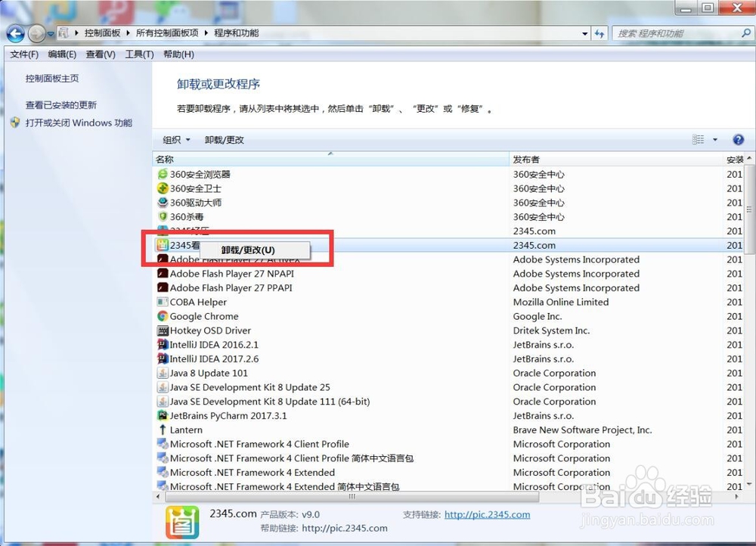Viewport: 756px width, 546px height.
Task: Select the 360安全浏览器 icon
Action: pyautogui.click(x=163, y=174)
